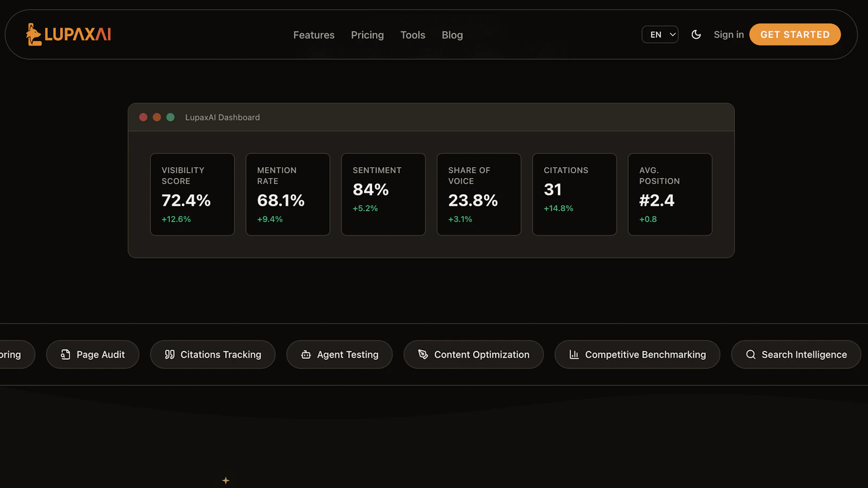This screenshot has width=868, height=488.
Task: Click the LupaxAI fox logo
Action: point(68,34)
